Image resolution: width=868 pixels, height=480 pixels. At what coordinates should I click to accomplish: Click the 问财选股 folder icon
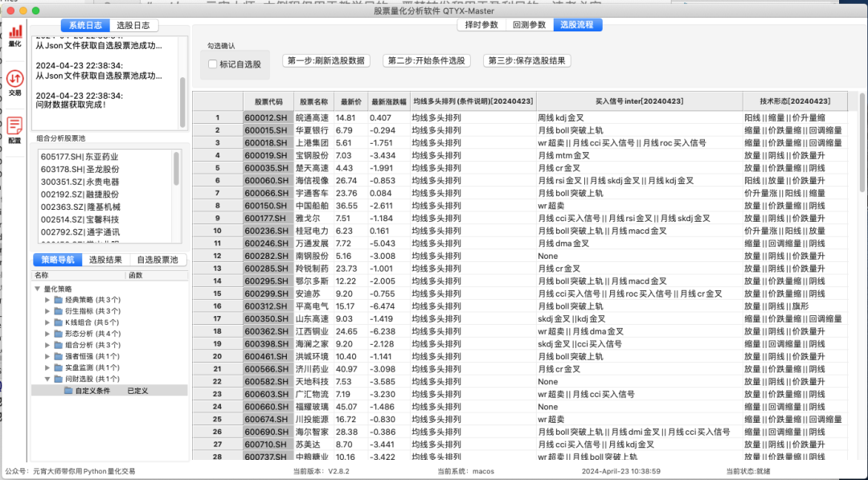(58, 379)
